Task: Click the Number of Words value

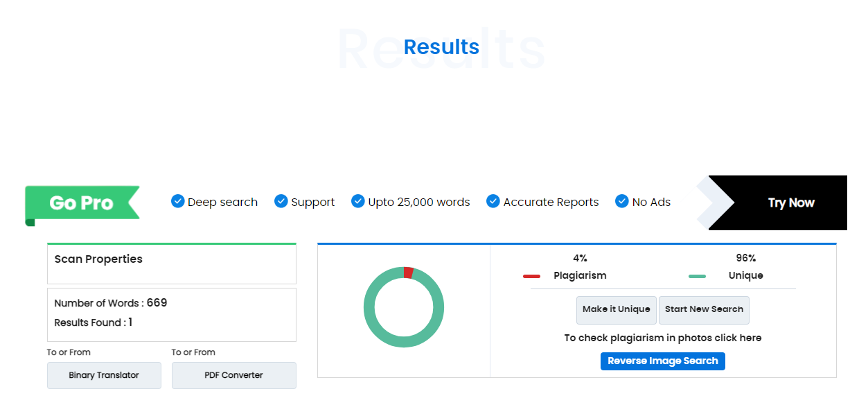Action: click(x=157, y=303)
